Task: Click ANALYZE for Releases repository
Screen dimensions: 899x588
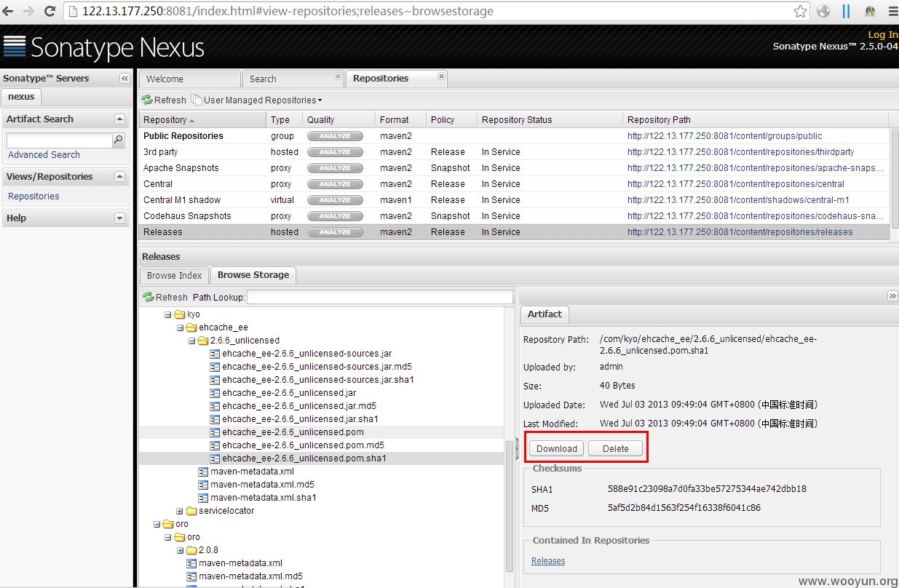Action: pos(335,232)
